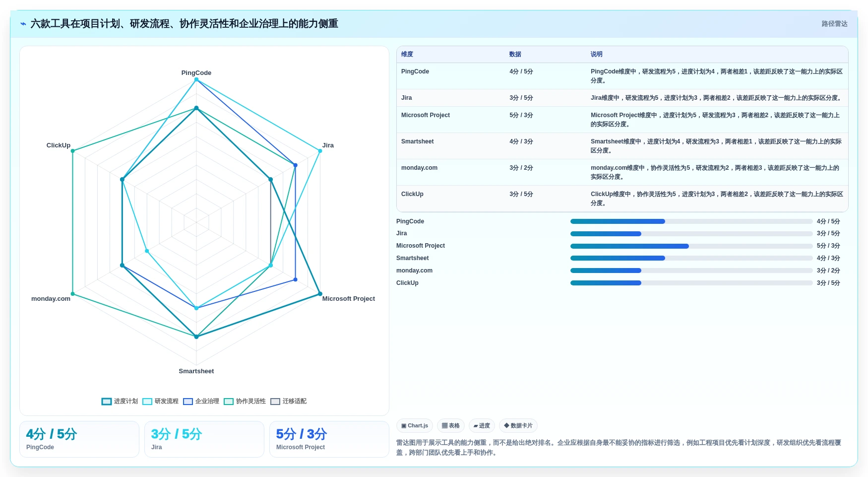The width and height of the screenshot is (868, 477).
Task: Click the Microsoft Project progress bar
Action: coord(691,246)
